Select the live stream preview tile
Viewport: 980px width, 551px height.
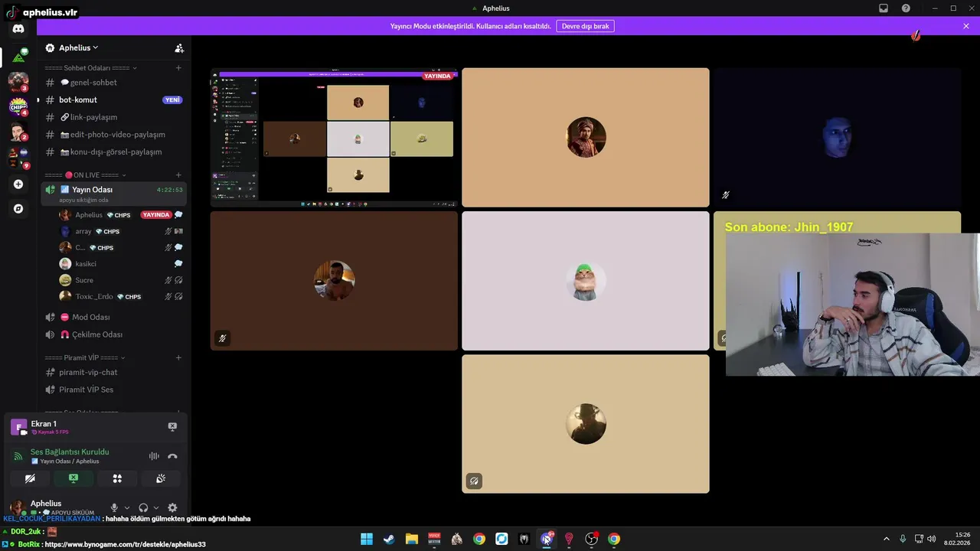point(334,138)
